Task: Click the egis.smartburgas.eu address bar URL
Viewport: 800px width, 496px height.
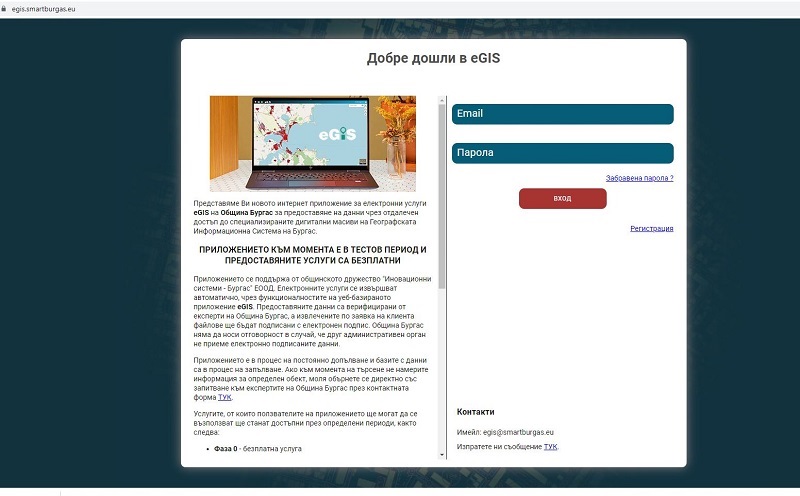Action: (43, 9)
